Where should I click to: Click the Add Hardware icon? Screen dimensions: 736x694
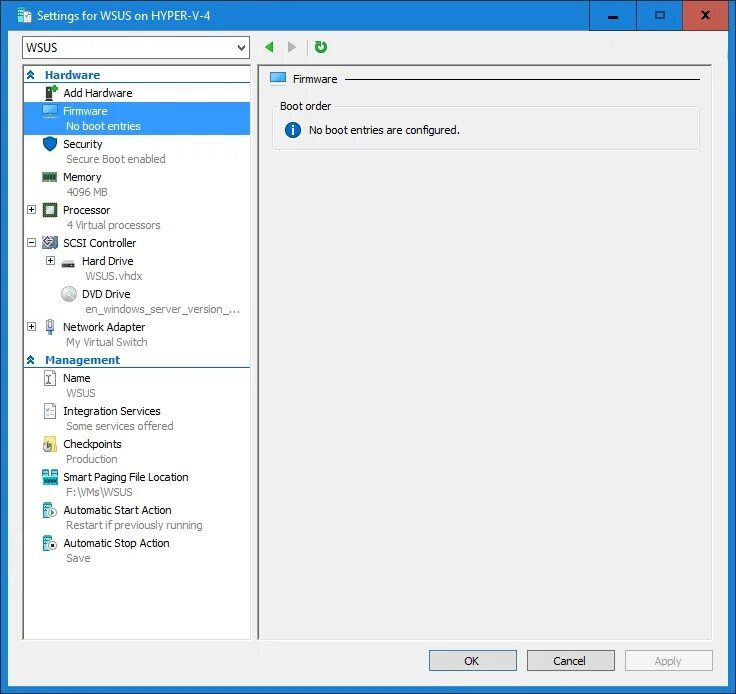click(51, 93)
